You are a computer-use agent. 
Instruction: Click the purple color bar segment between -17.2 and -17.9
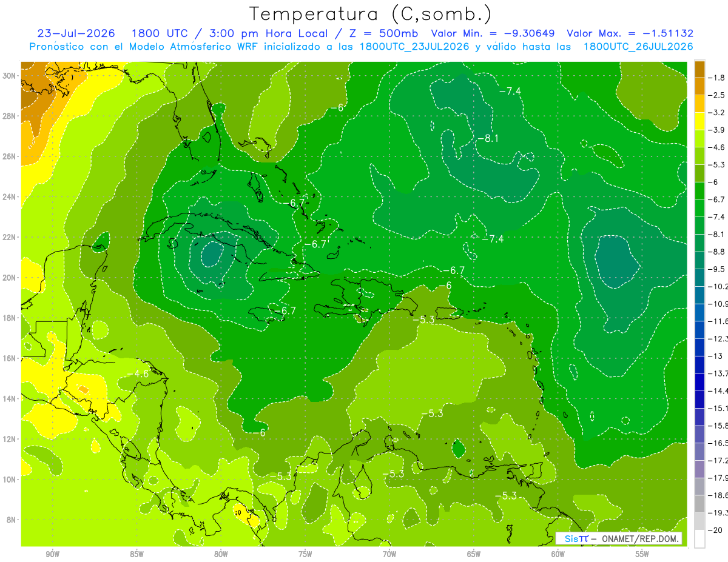coord(700,469)
